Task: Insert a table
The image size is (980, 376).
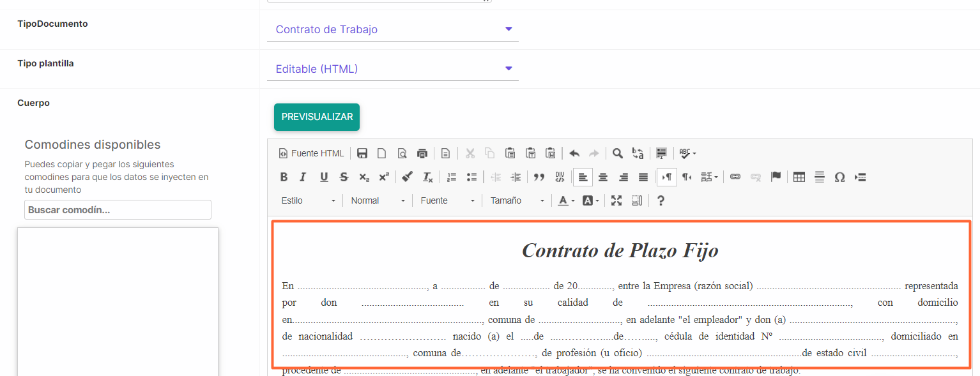Action: (x=799, y=177)
